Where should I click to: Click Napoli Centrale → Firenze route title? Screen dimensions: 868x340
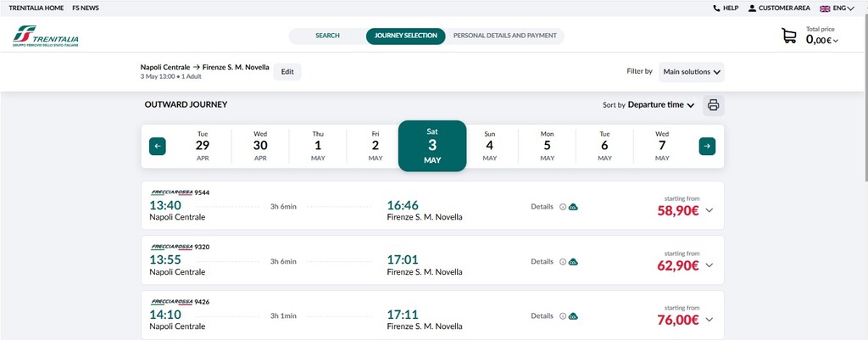point(205,67)
